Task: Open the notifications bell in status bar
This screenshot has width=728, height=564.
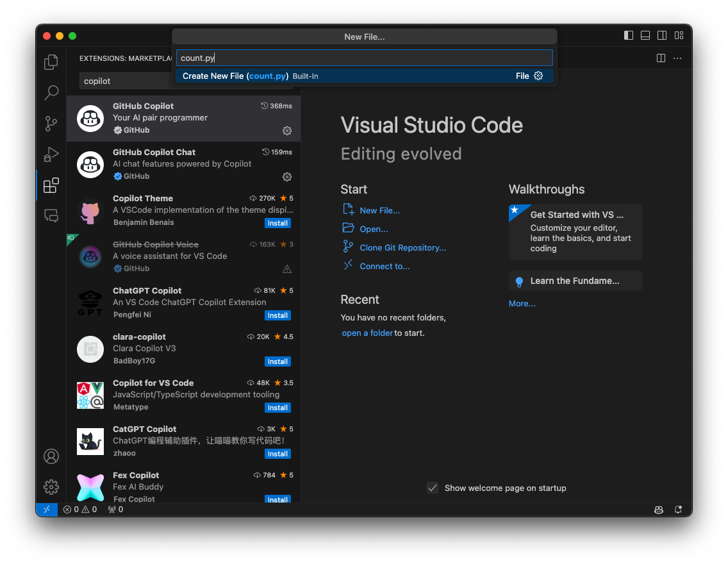Action: (678, 510)
